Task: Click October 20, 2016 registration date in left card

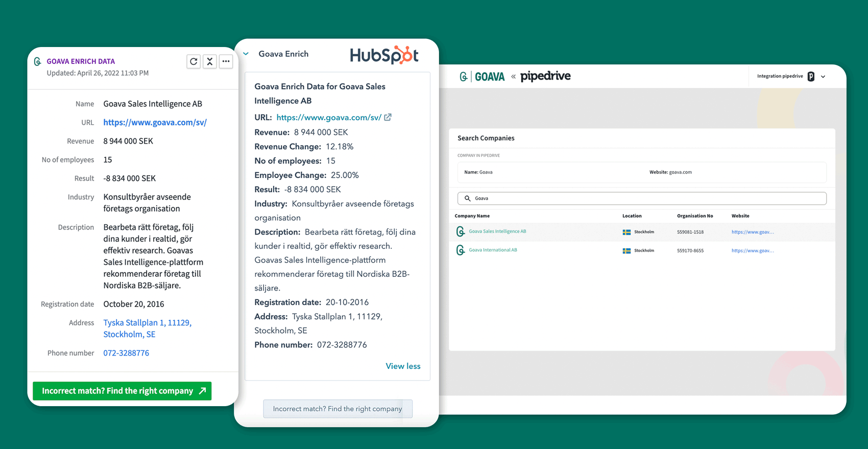Action: (x=134, y=304)
